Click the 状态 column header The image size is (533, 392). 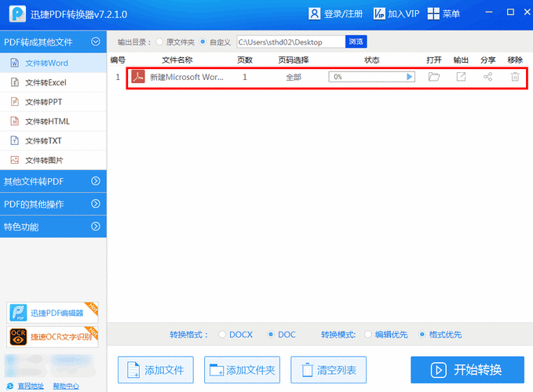point(371,60)
